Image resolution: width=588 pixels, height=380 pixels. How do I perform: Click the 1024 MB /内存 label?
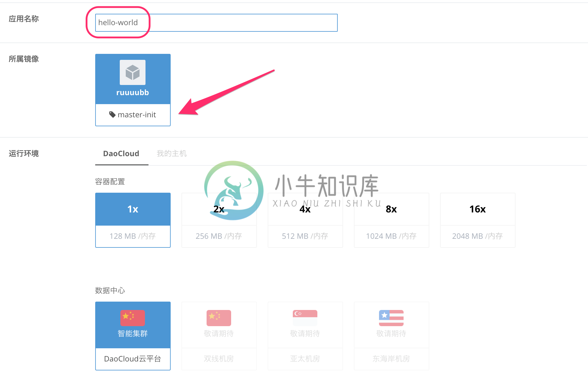pos(391,236)
